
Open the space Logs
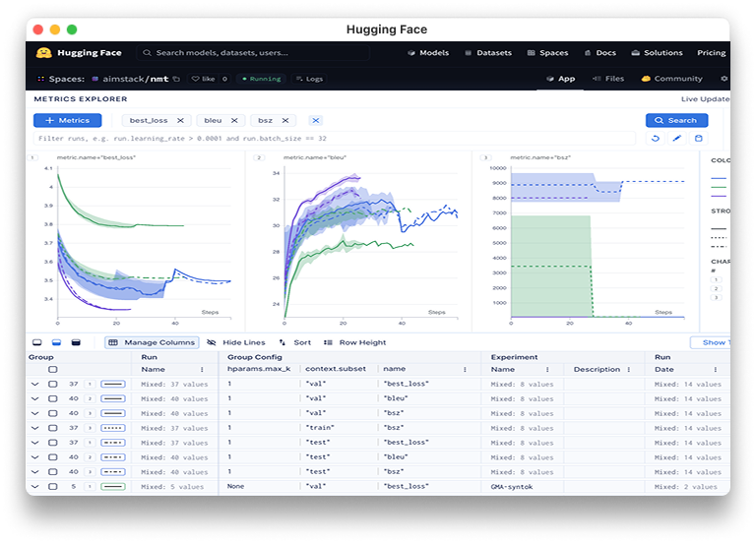pos(309,79)
